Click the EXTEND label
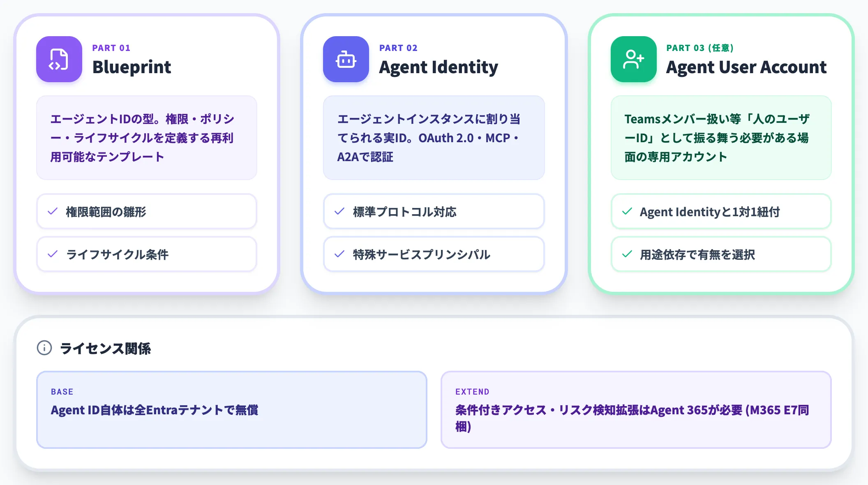 point(472,392)
